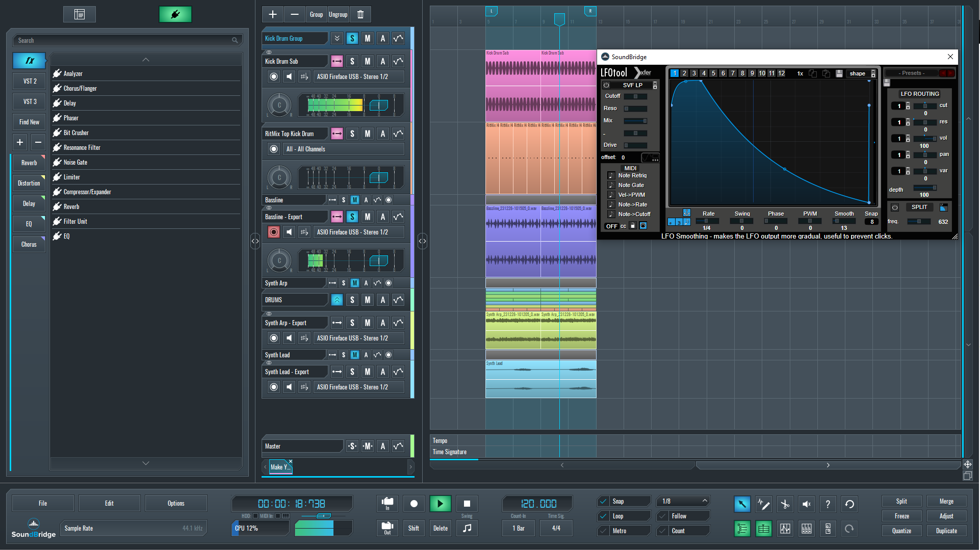Enable the Count checkbox
The width and height of the screenshot is (980, 550).
(x=663, y=531)
